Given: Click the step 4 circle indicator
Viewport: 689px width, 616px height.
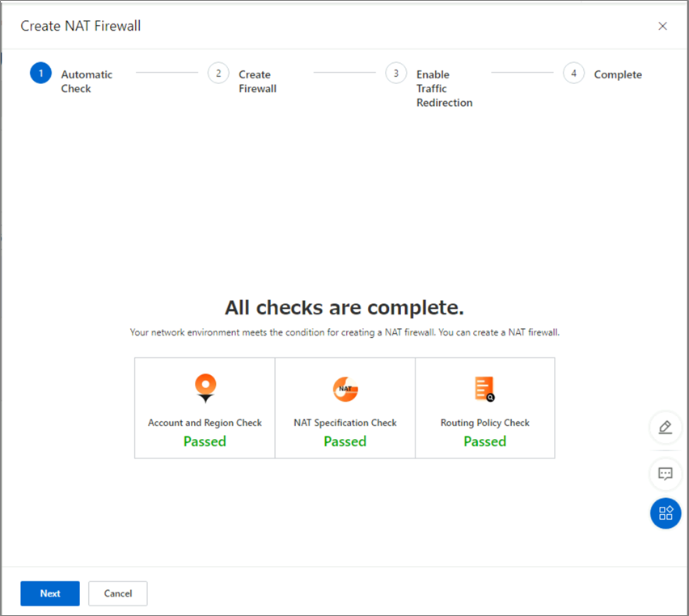Looking at the screenshot, I should point(573,74).
